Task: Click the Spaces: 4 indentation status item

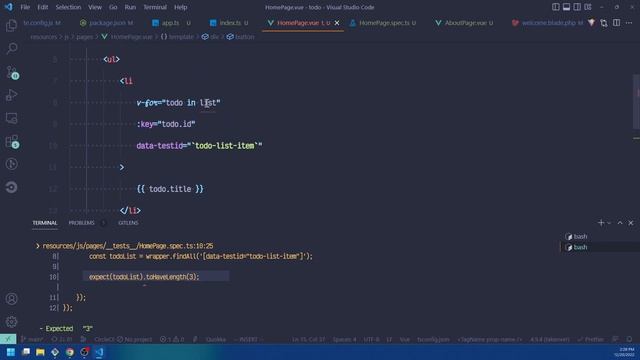Action: pos(344,339)
